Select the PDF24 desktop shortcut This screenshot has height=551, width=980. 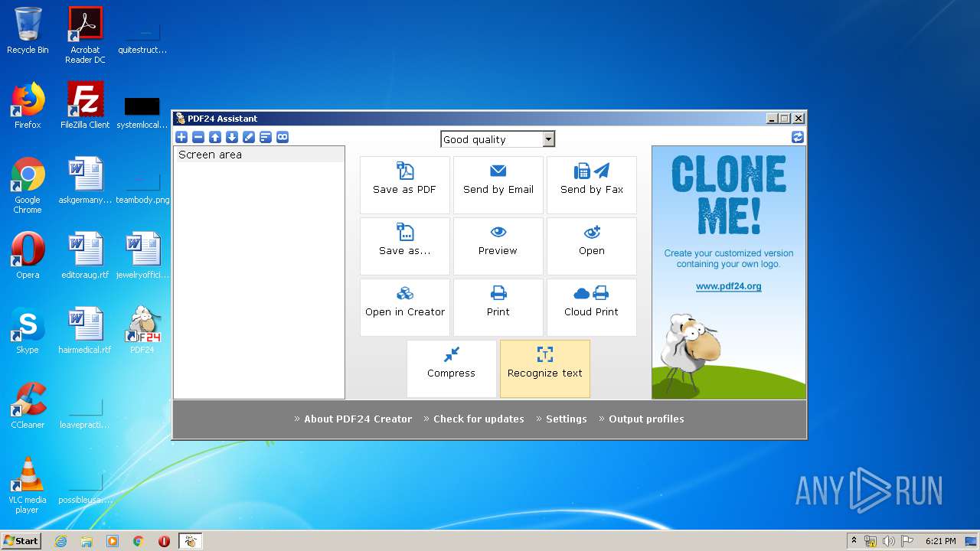tap(142, 331)
